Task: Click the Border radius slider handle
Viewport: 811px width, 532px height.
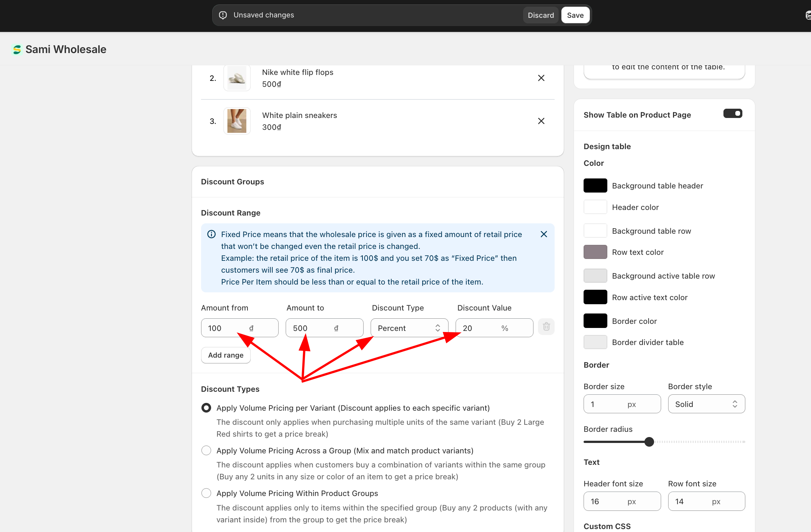Action: pyautogui.click(x=649, y=442)
